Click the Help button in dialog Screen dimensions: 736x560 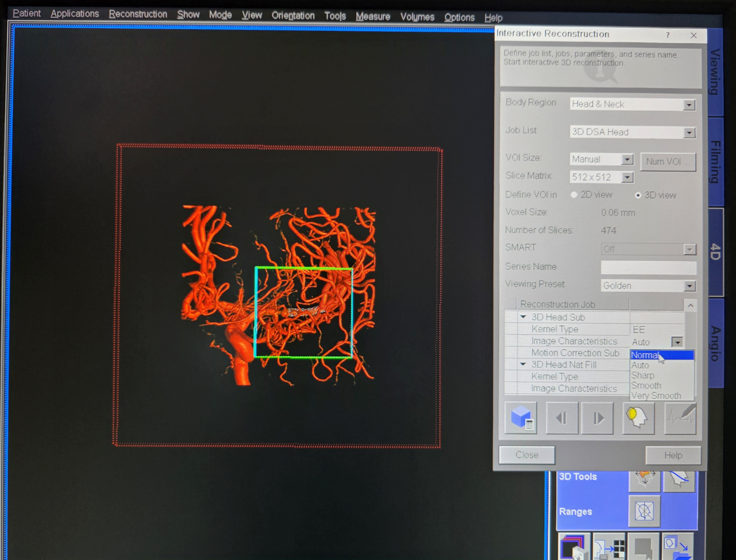[673, 455]
